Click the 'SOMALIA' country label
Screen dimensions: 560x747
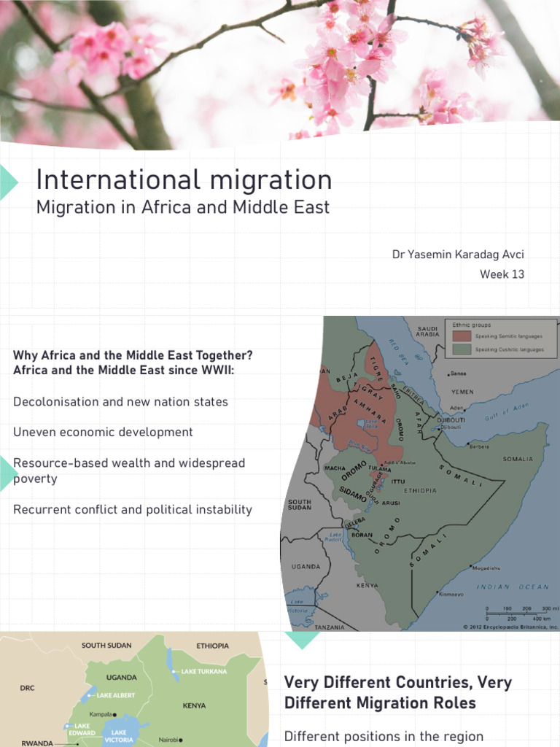point(518,459)
